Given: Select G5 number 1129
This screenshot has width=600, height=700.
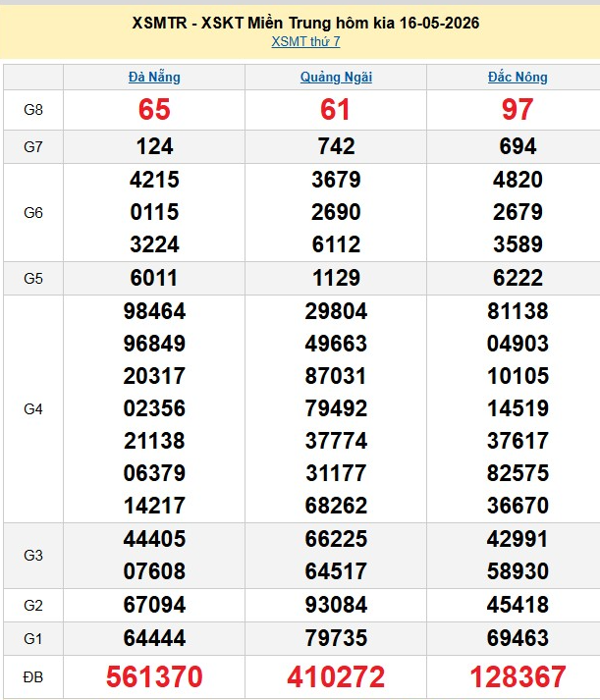Looking at the screenshot, I should [336, 278].
